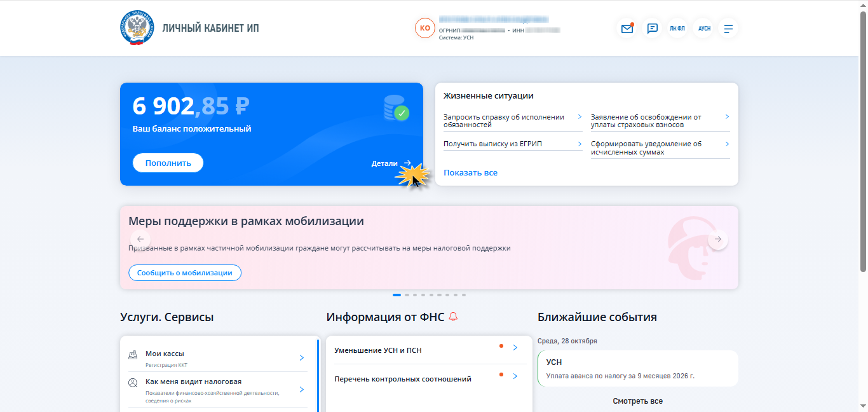Open the АУСН round icon

click(703, 29)
